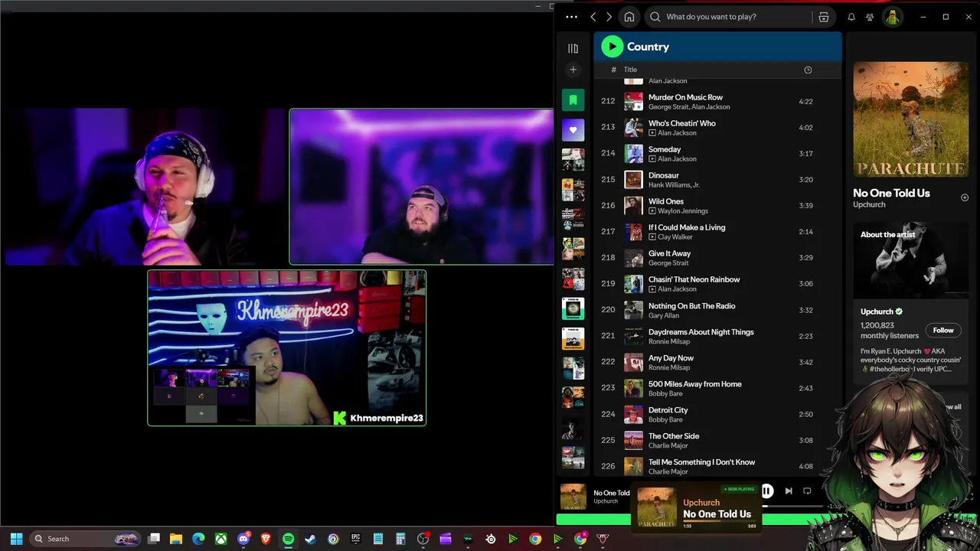980x551 pixels.
Task: Select the Khmerempire23 webcam feed
Action: click(286, 347)
